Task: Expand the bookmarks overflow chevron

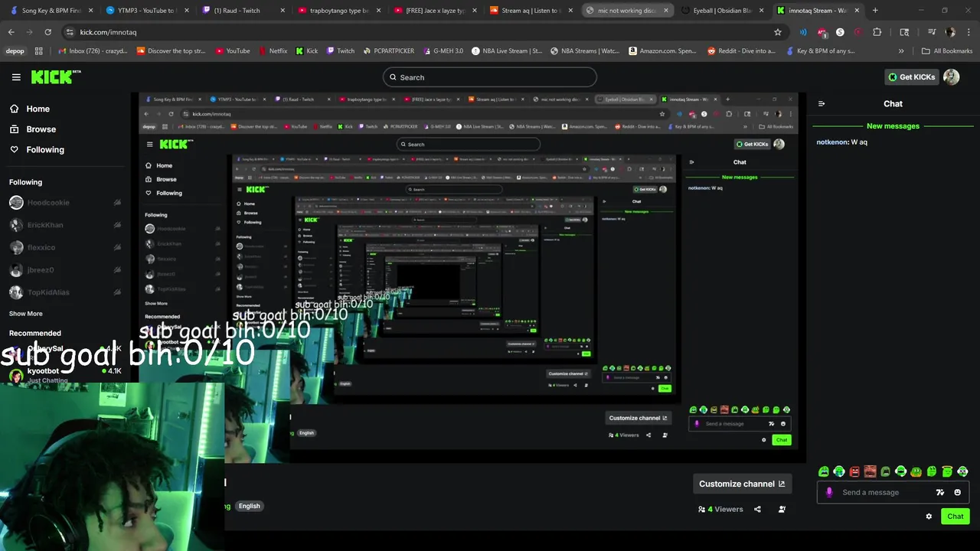Action: 901,51
